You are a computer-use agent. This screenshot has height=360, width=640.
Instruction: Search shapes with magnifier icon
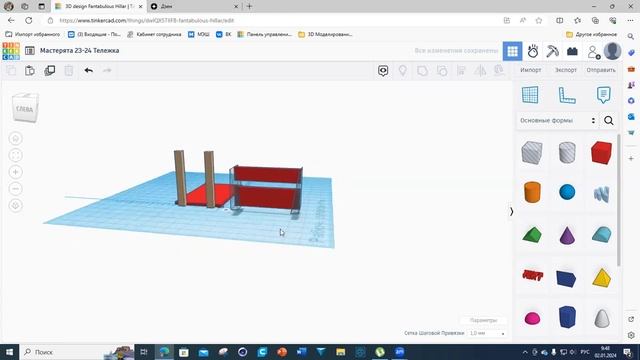click(609, 120)
